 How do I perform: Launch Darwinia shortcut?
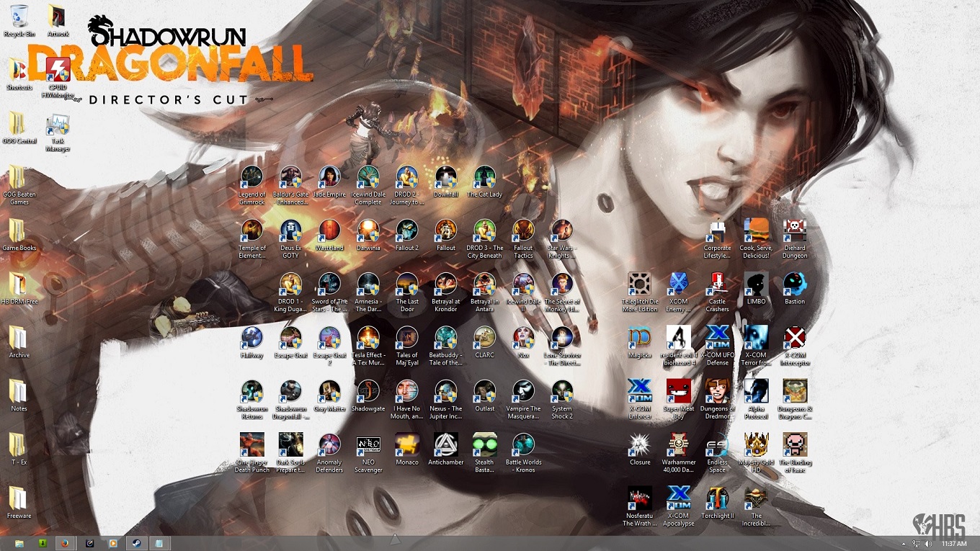click(369, 236)
